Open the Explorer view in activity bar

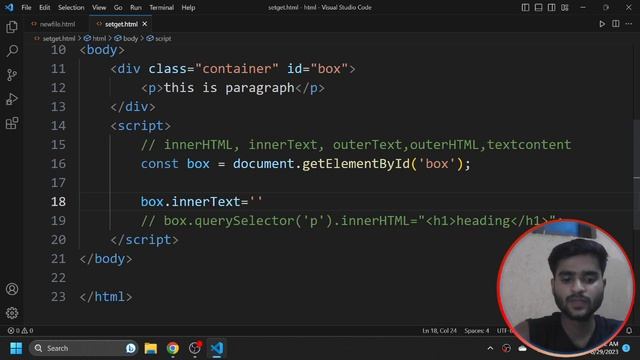(x=12, y=27)
